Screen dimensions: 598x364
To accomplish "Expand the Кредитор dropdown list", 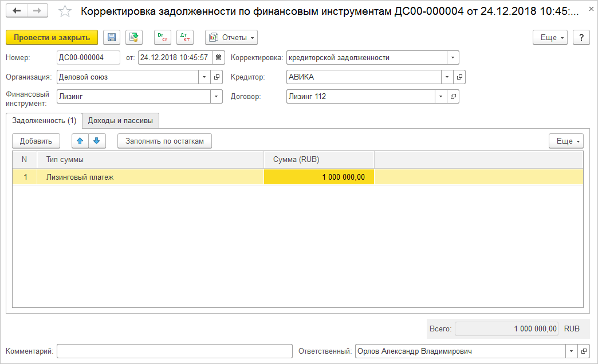I will pyautogui.click(x=447, y=77).
